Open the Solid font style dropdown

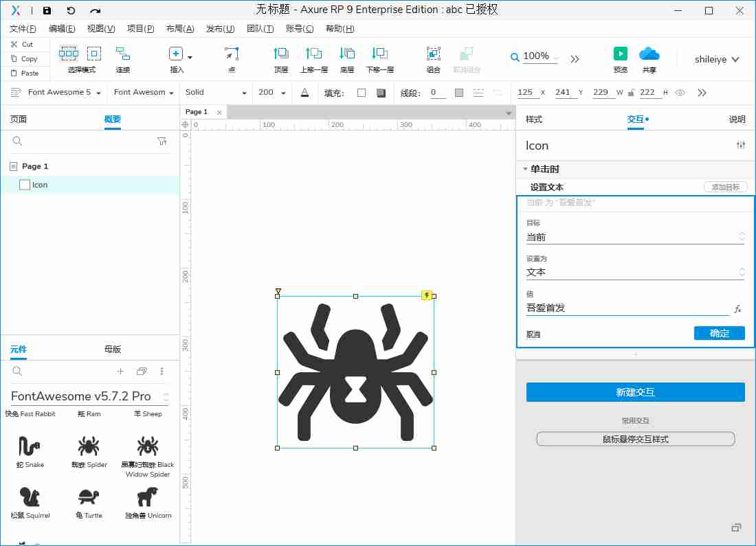(215, 92)
